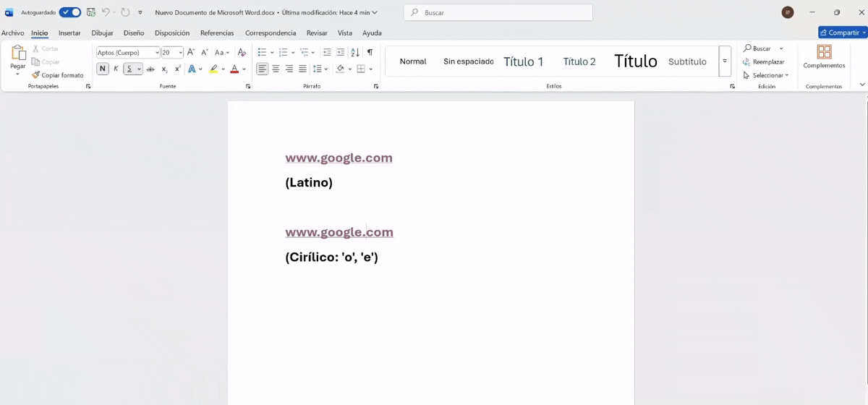Clear all formatting with the eraser A icon
Image resolution: width=868 pixels, height=405 pixels.
(x=242, y=52)
